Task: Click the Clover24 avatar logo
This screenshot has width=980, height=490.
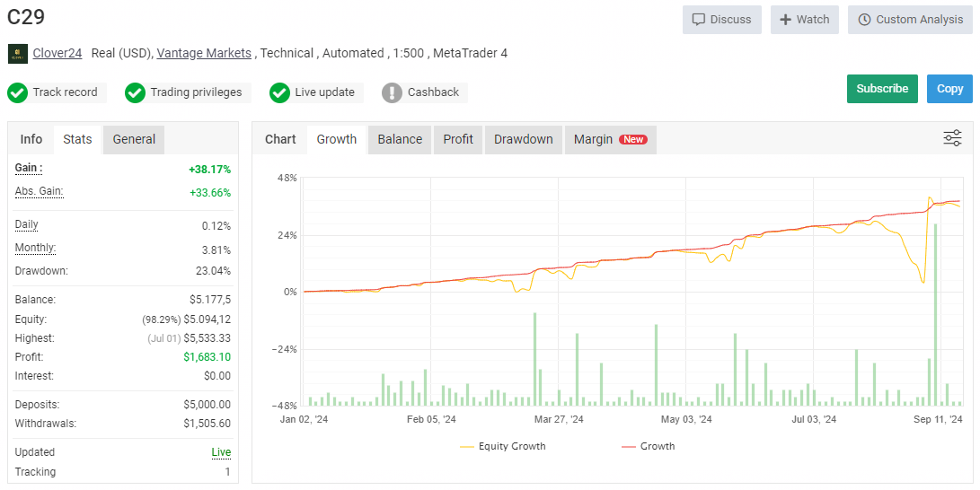Action: tap(18, 54)
